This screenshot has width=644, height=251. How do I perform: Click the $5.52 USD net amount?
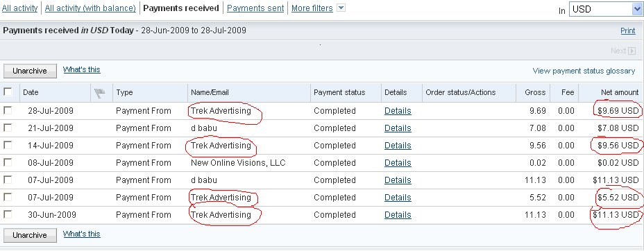click(618, 198)
